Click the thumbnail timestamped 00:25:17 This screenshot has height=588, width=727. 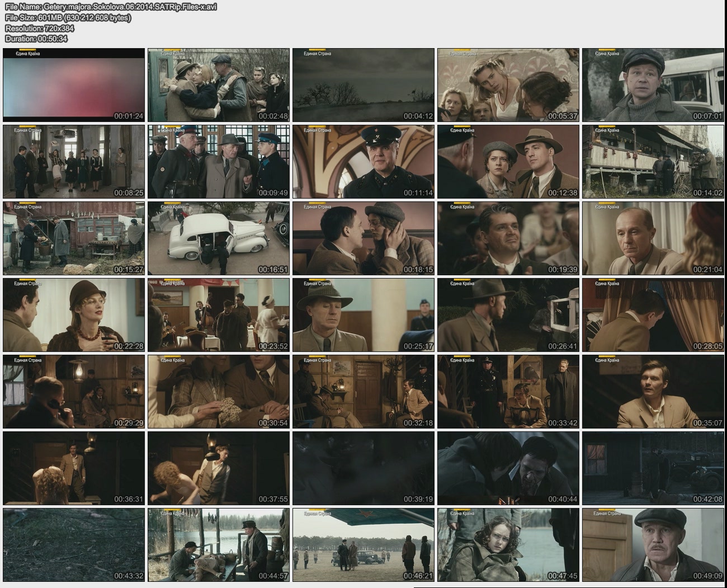(x=363, y=315)
